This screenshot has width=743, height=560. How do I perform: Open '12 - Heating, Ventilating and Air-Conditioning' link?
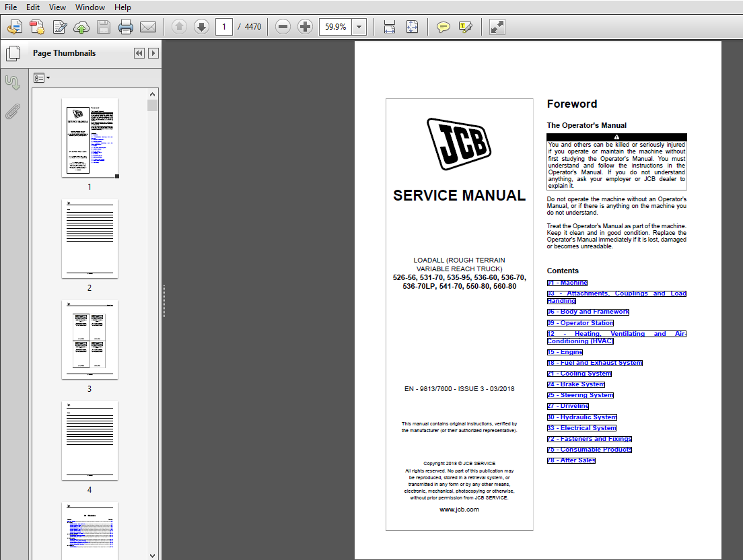616,337
